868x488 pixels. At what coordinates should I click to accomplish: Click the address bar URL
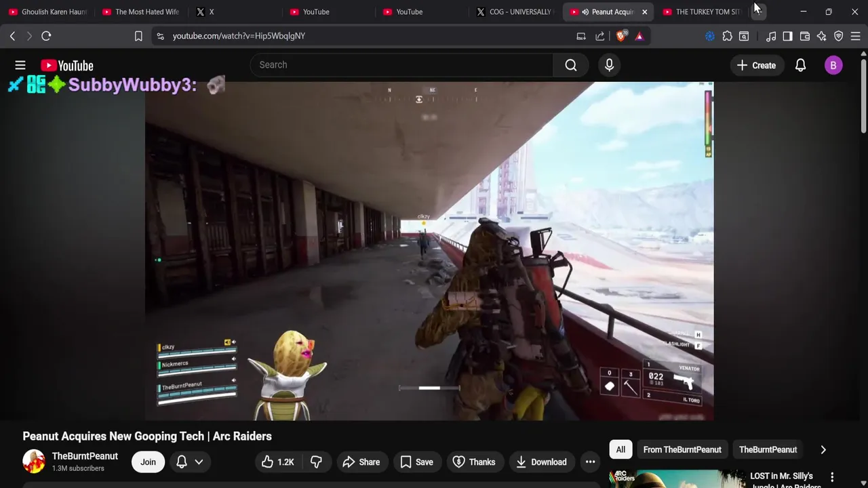[239, 36]
